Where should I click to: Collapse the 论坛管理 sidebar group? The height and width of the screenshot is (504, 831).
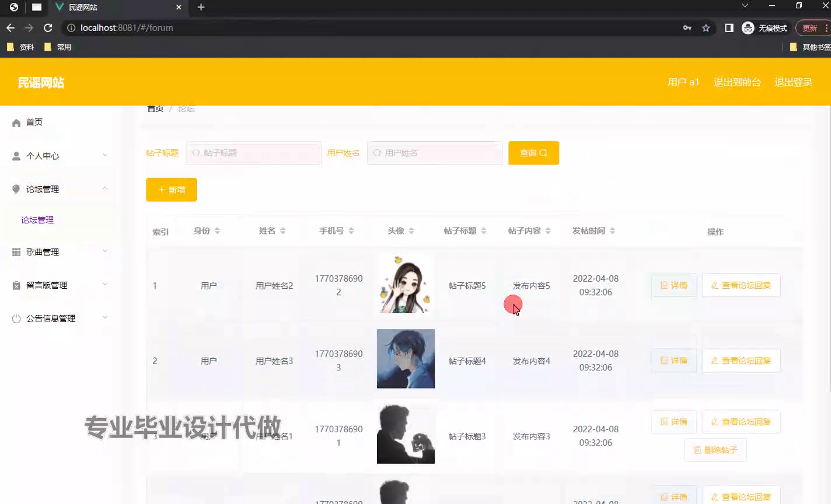tap(60, 189)
